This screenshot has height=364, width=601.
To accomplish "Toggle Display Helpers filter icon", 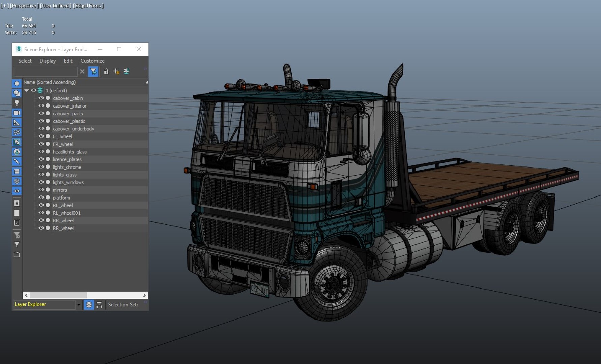I will [17, 122].
